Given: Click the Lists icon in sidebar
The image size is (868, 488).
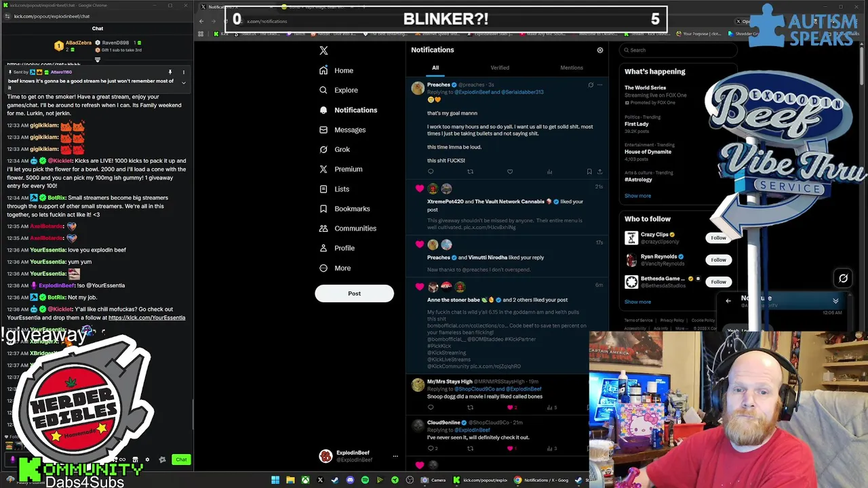Looking at the screenshot, I should [323, 189].
